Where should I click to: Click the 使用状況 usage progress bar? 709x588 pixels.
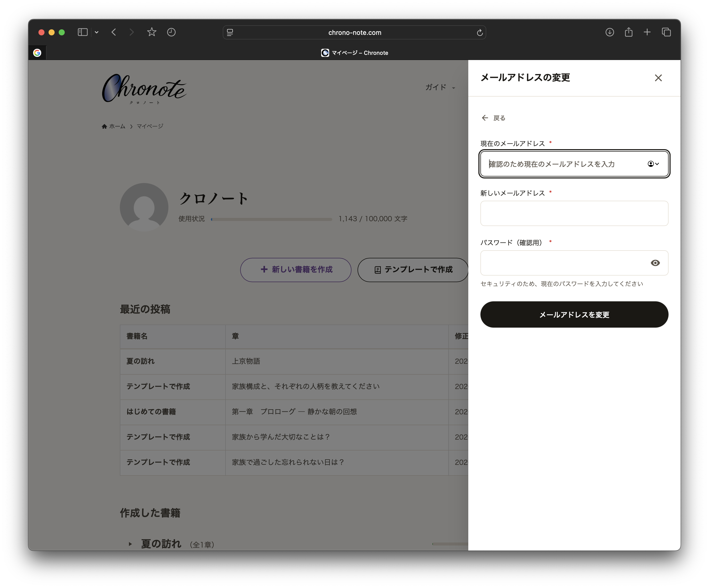tap(272, 219)
